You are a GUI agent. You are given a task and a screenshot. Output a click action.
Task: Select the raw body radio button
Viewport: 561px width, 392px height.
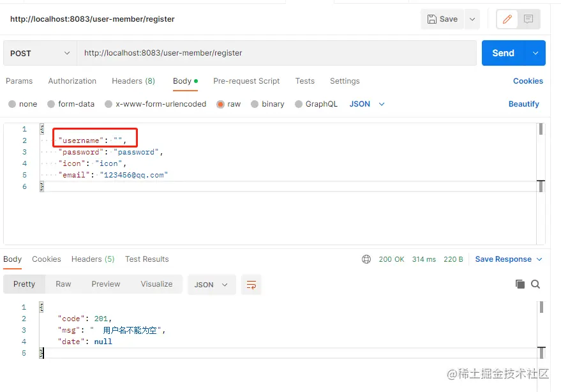click(x=220, y=104)
